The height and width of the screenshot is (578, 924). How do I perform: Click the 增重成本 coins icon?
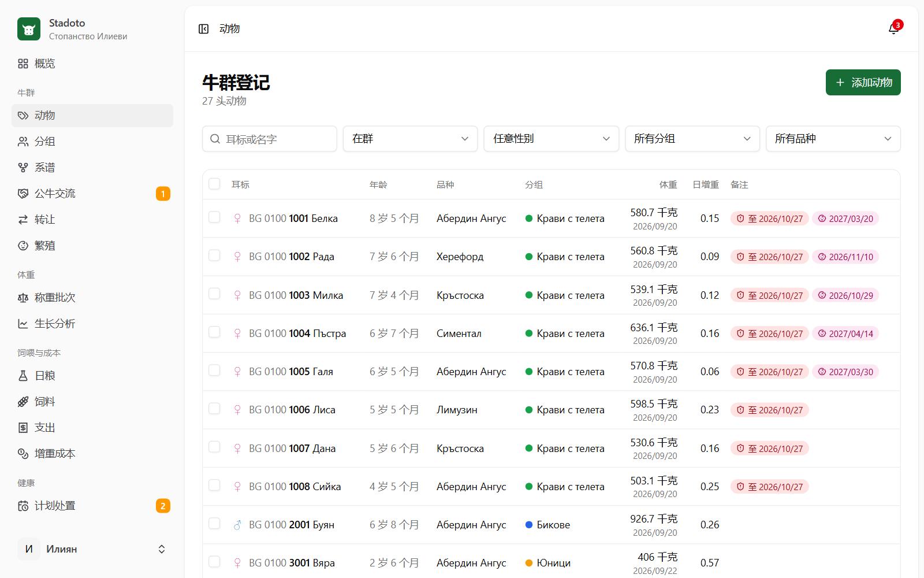[x=23, y=454]
